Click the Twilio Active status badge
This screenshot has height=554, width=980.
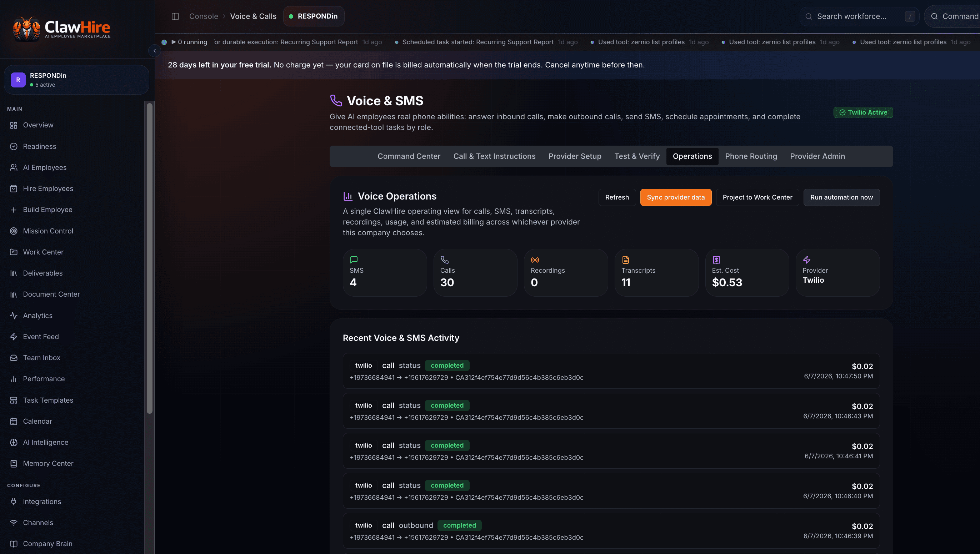[x=863, y=113]
